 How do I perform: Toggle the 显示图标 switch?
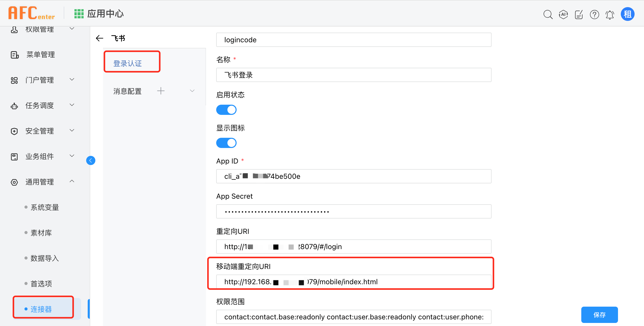(x=226, y=143)
